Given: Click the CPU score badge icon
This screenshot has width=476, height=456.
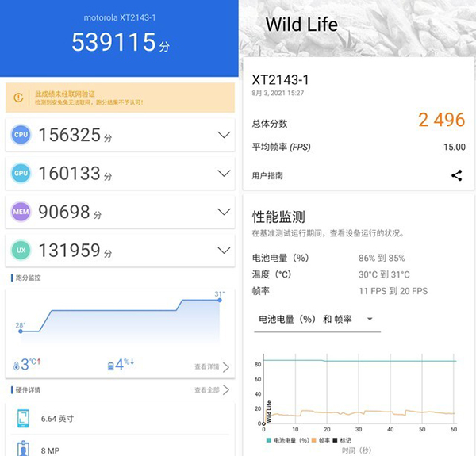Looking at the screenshot, I should [21, 136].
